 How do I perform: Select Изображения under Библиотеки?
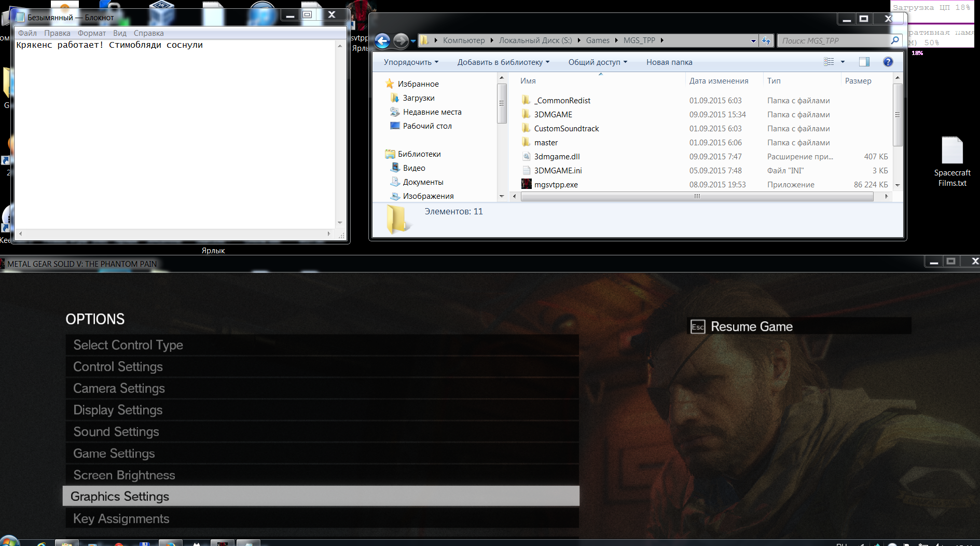(x=428, y=196)
